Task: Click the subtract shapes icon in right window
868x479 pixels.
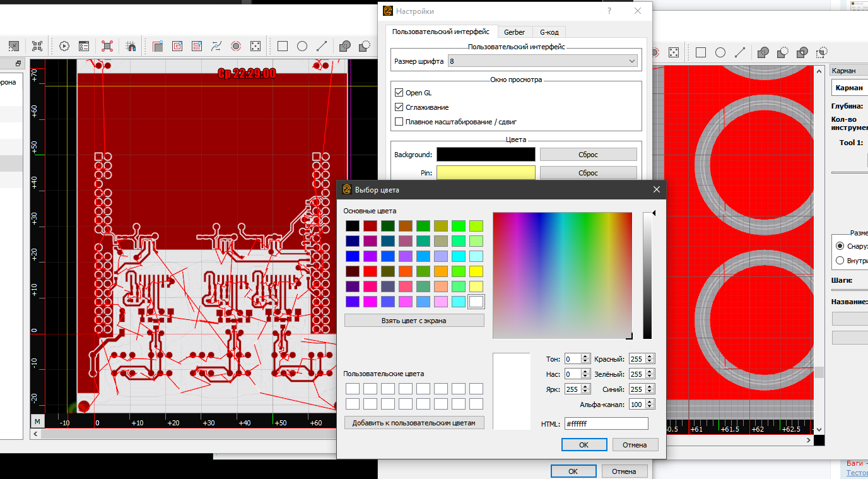Action: point(783,52)
